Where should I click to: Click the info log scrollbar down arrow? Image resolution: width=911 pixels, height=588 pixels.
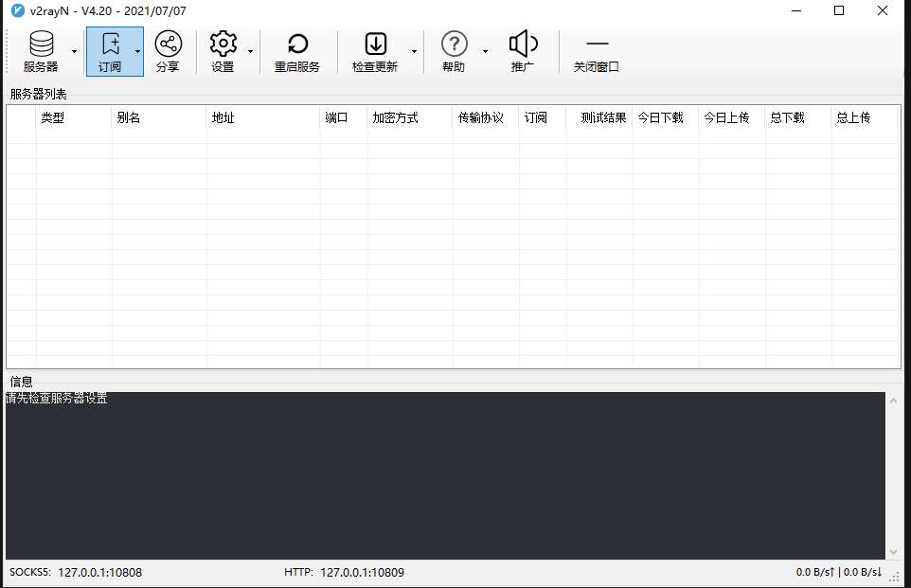click(894, 552)
